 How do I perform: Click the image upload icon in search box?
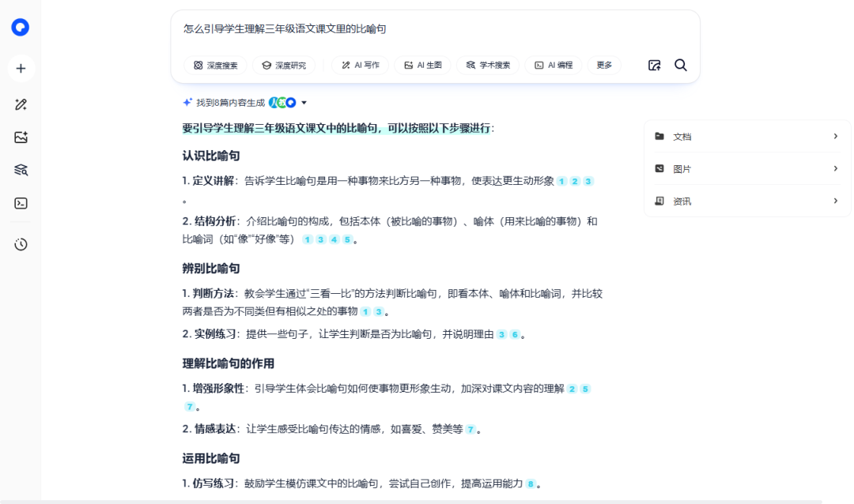click(x=654, y=66)
